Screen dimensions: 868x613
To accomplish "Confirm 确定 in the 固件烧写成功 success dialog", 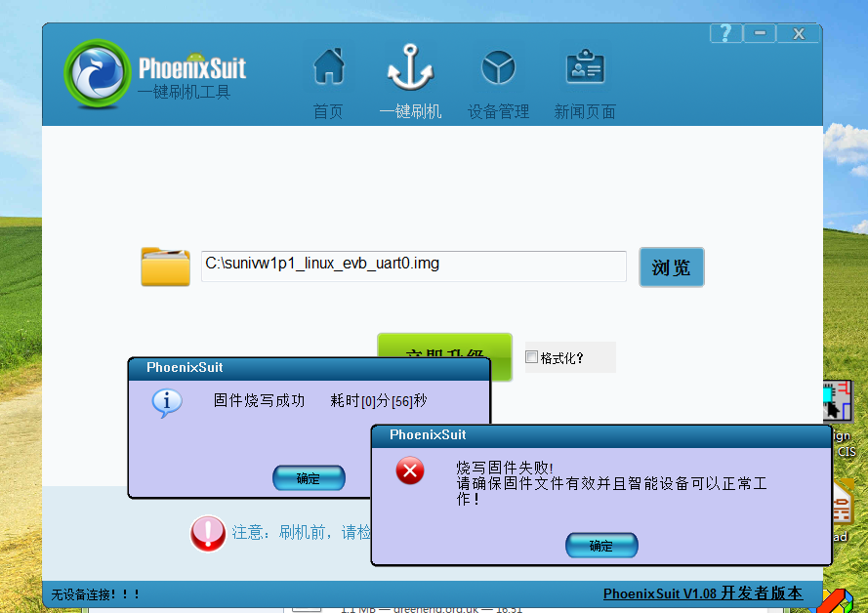I will click(309, 478).
